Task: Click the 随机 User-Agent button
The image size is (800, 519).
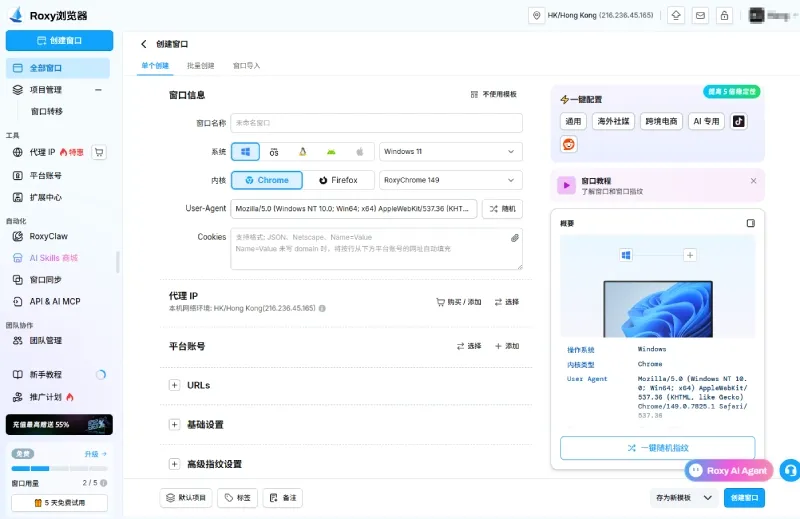Action: pos(502,209)
